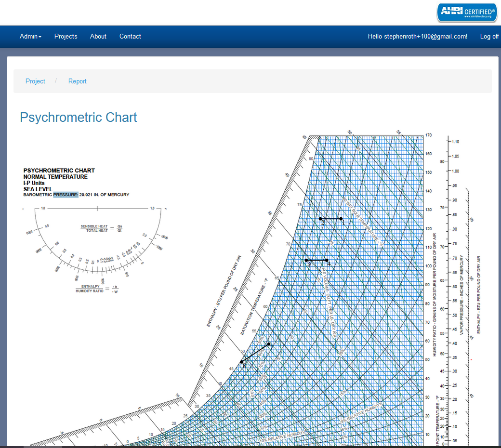The width and height of the screenshot is (501, 448).
Task: Click the Psychrometric Chart heading
Action: pos(78,117)
